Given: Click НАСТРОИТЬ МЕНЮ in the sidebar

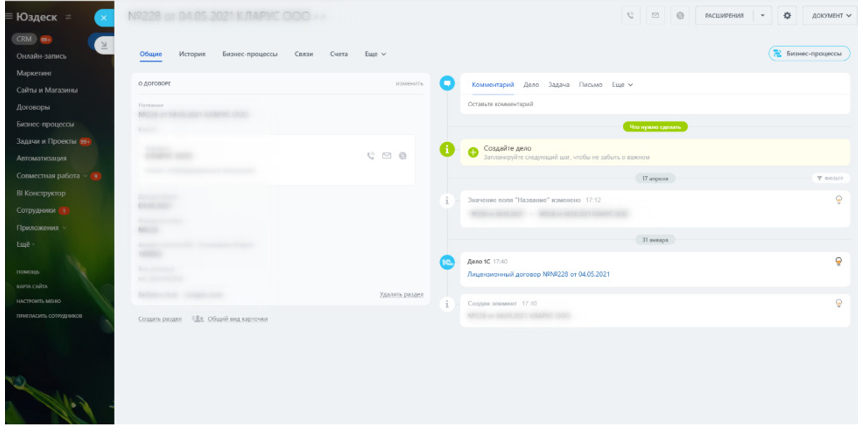Looking at the screenshot, I should 39,302.
